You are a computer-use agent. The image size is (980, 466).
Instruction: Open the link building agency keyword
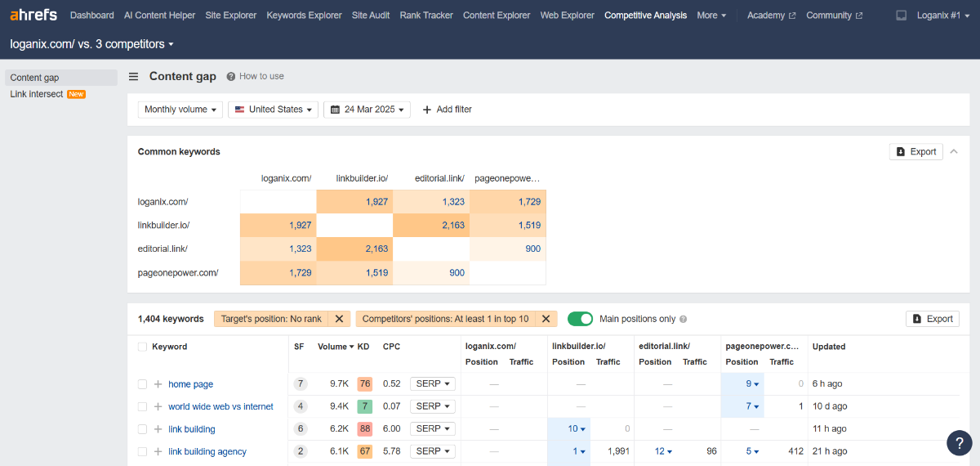207,451
